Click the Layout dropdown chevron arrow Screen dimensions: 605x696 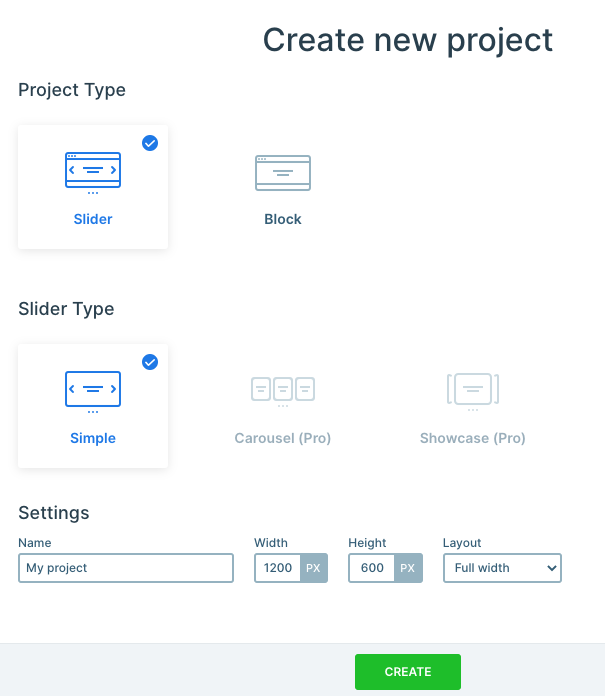[552, 568]
